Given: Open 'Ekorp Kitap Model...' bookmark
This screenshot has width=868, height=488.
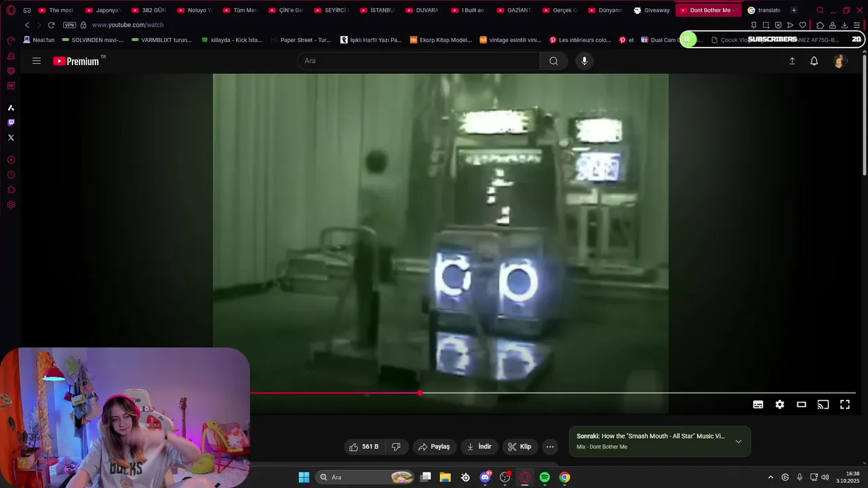Looking at the screenshot, I should click(441, 40).
